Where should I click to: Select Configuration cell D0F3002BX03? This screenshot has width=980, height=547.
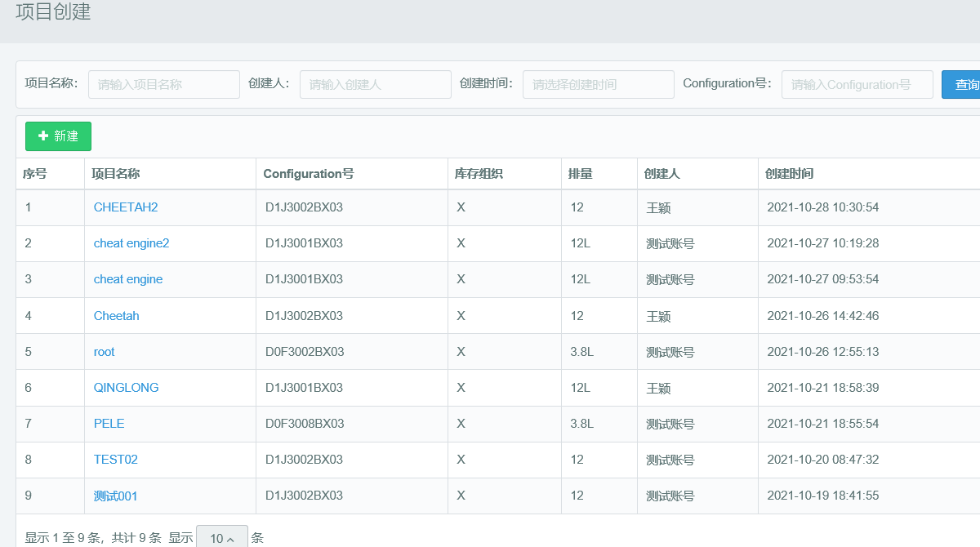(x=305, y=352)
